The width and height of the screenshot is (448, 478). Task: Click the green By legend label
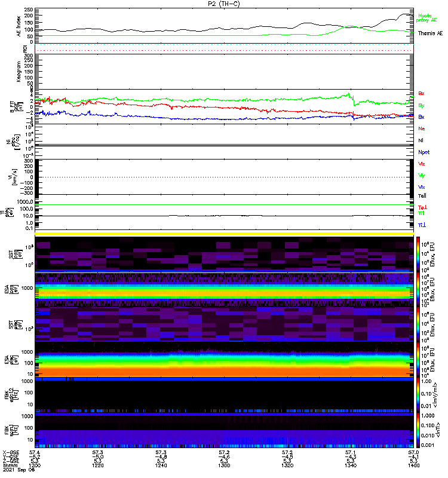point(421,106)
